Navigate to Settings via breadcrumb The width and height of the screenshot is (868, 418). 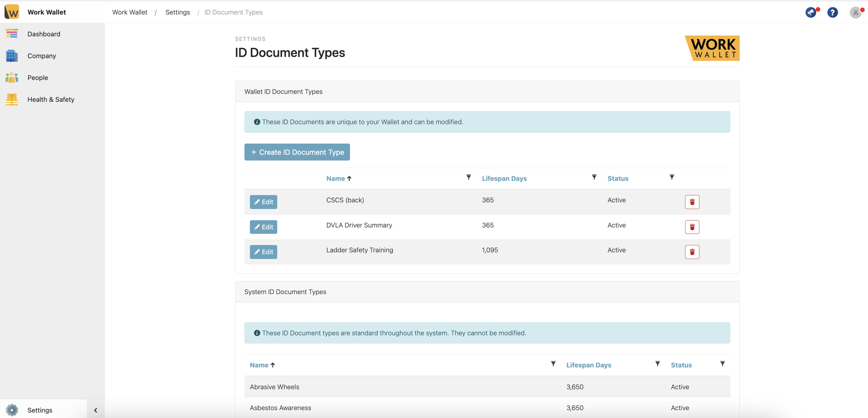tap(177, 12)
